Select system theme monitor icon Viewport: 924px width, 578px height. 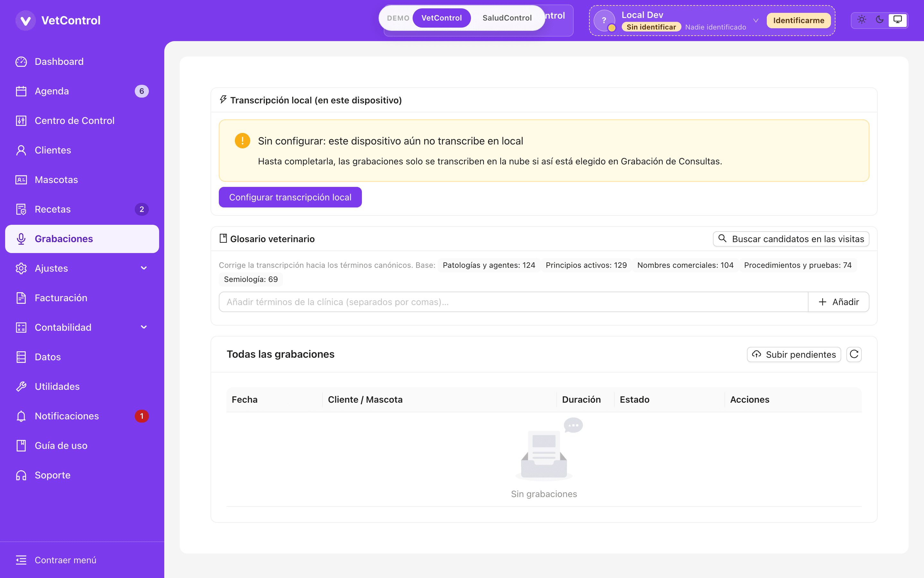click(898, 20)
